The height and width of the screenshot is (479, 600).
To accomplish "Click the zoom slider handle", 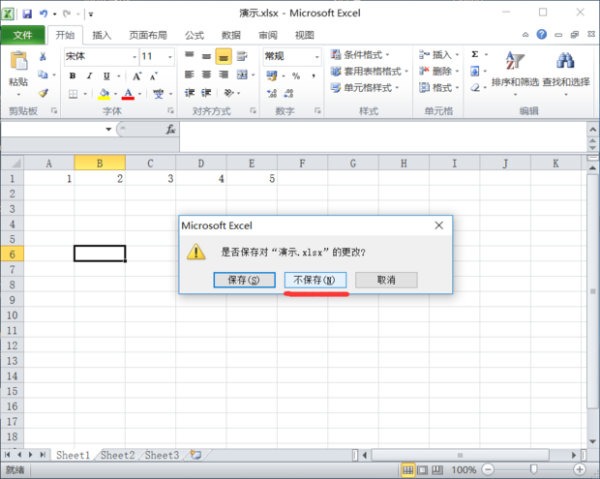I will pos(533,469).
